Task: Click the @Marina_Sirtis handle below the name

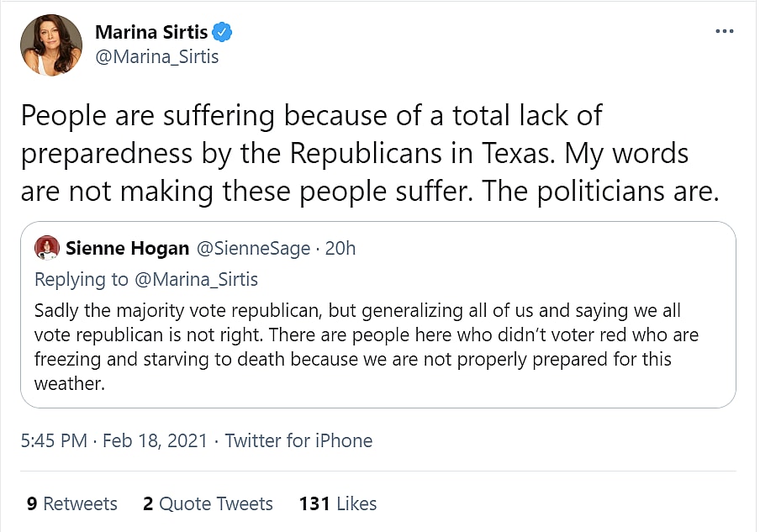Action: 156,56
